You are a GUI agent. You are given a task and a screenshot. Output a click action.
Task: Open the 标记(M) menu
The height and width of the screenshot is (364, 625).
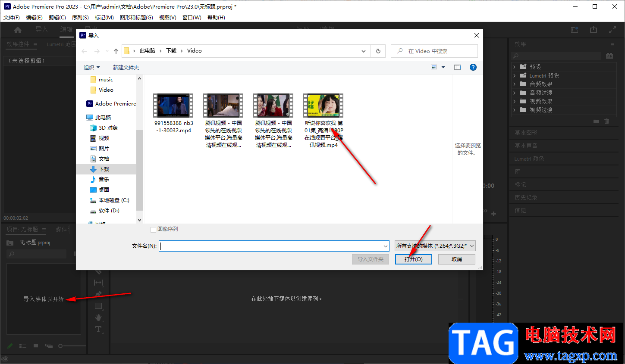pos(104,18)
